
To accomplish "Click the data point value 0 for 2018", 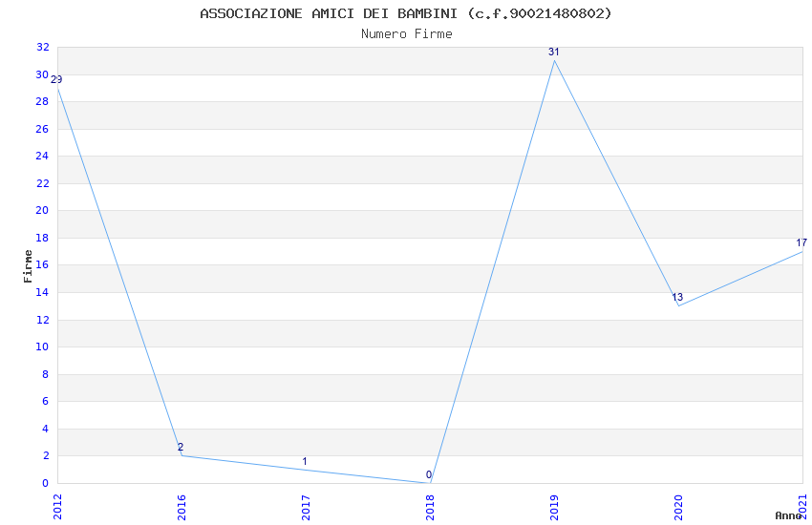I will (x=429, y=474).
